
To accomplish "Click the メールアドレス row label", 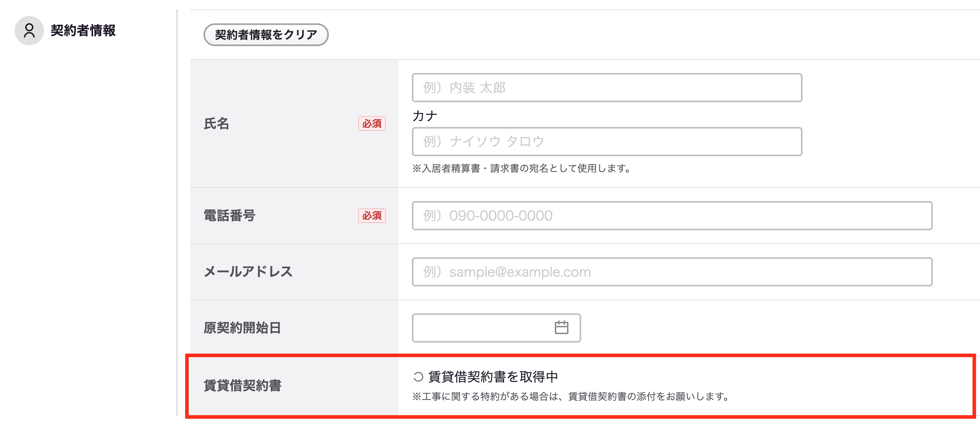I will [248, 272].
